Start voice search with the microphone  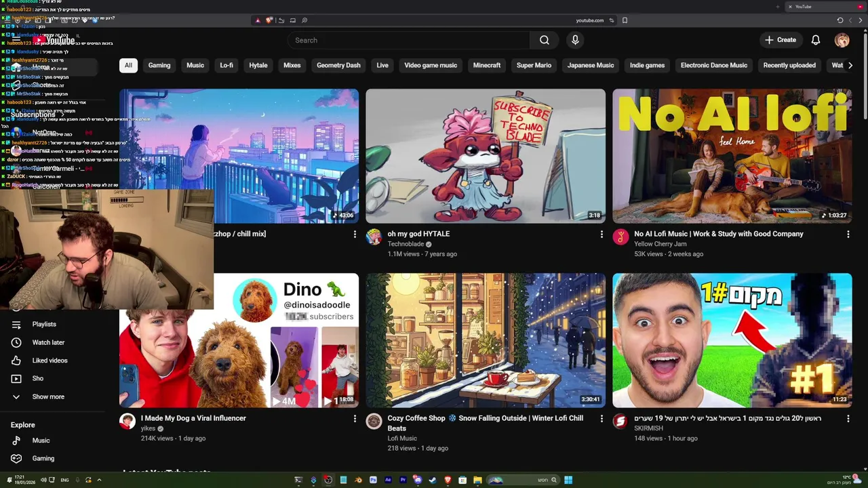pos(575,40)
